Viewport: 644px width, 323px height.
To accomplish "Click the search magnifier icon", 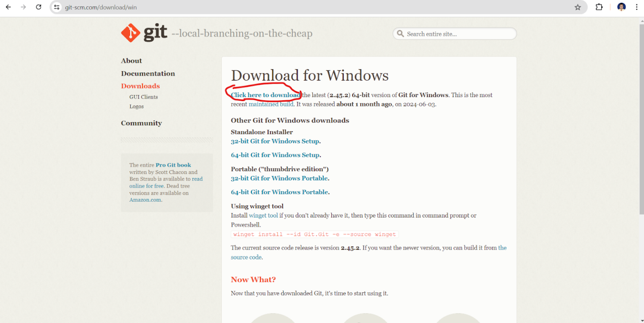I will pyautogui.click(x=400, y=34).
